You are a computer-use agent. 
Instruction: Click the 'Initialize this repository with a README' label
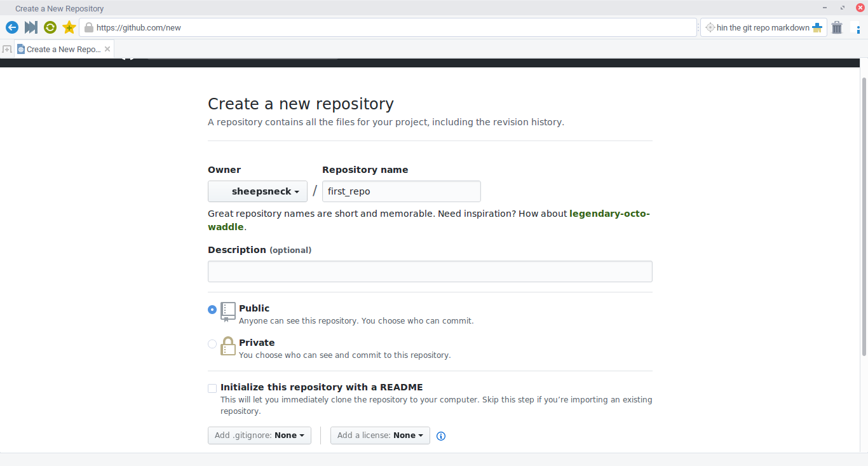(322, 387)
